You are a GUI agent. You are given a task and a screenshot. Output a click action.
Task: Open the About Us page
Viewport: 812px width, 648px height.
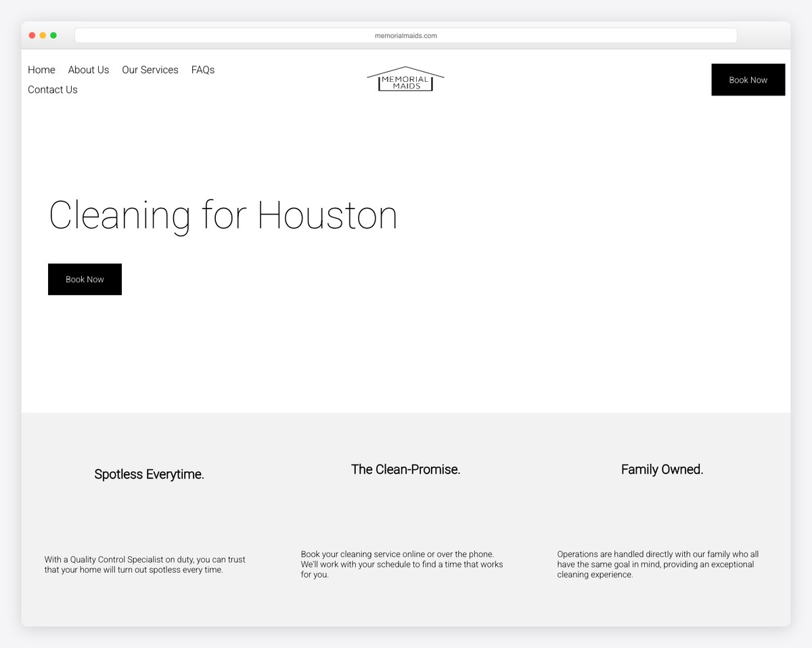click(x=88, y=70)
